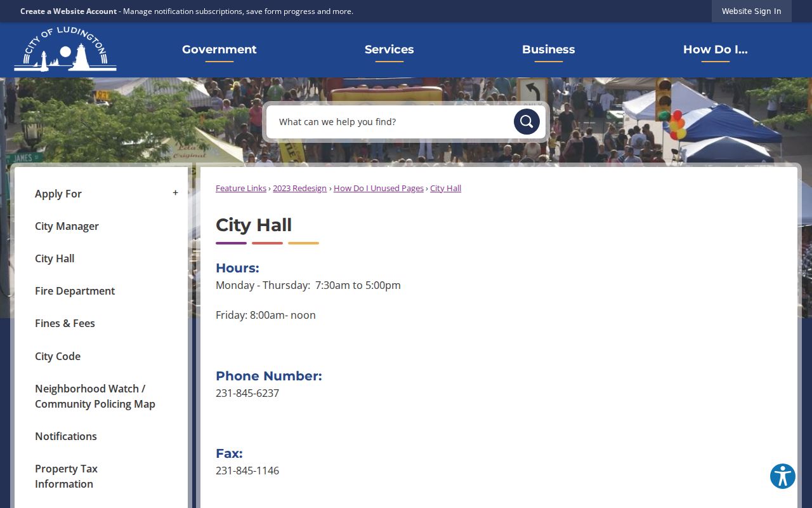
Task: Open Fines & Fees sidebar link
Action: pos(65,323)
